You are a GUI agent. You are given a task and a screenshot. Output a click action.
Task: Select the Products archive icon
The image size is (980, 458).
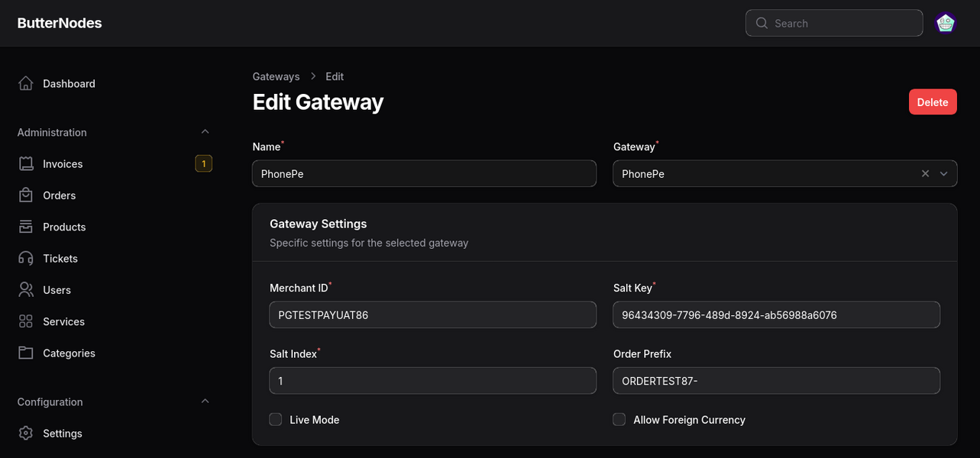point(26,227)
